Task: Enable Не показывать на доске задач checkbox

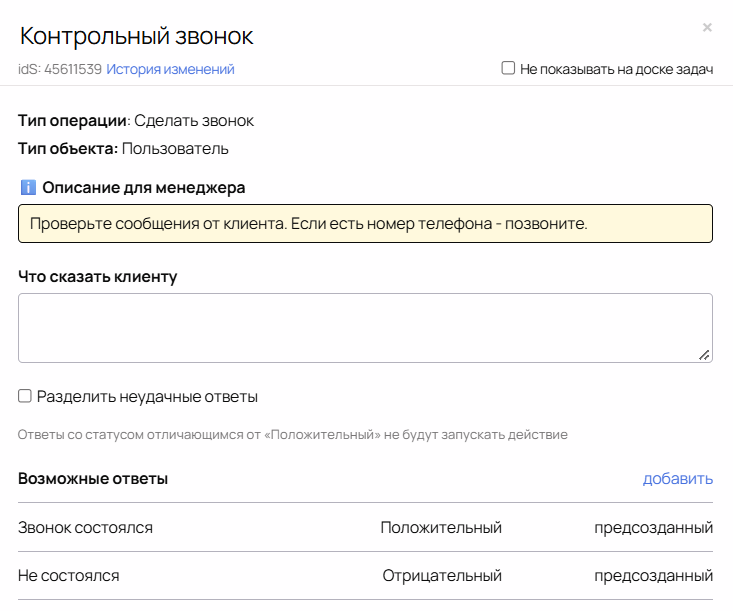Action: point(508,68)
